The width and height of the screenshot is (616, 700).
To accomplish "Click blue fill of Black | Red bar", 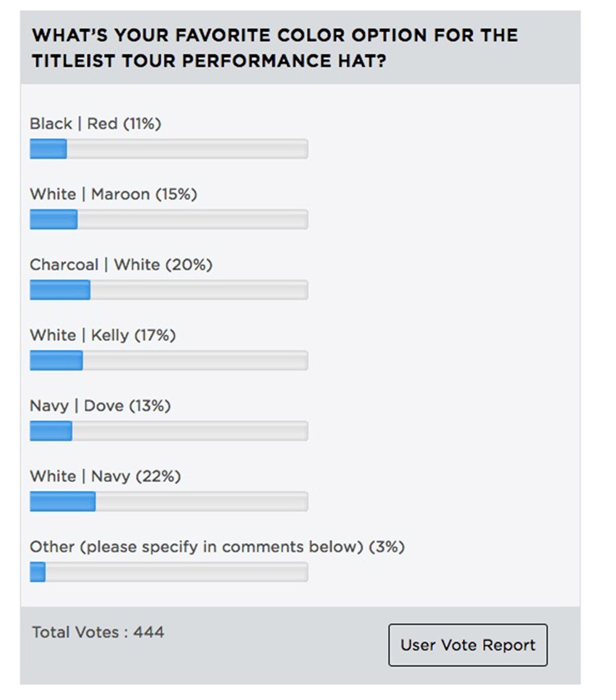I will tap(48, 149).
